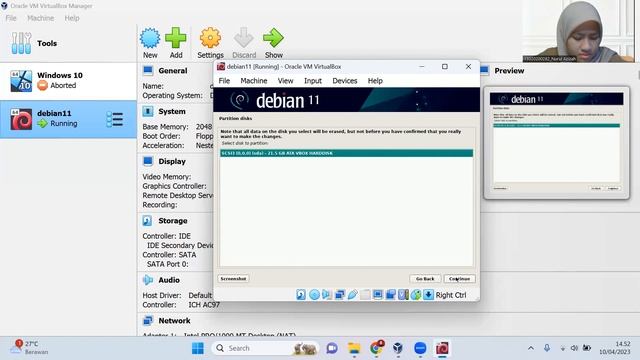Click the green Show arrow icon
Screen dimensions: 640x360
273,38
